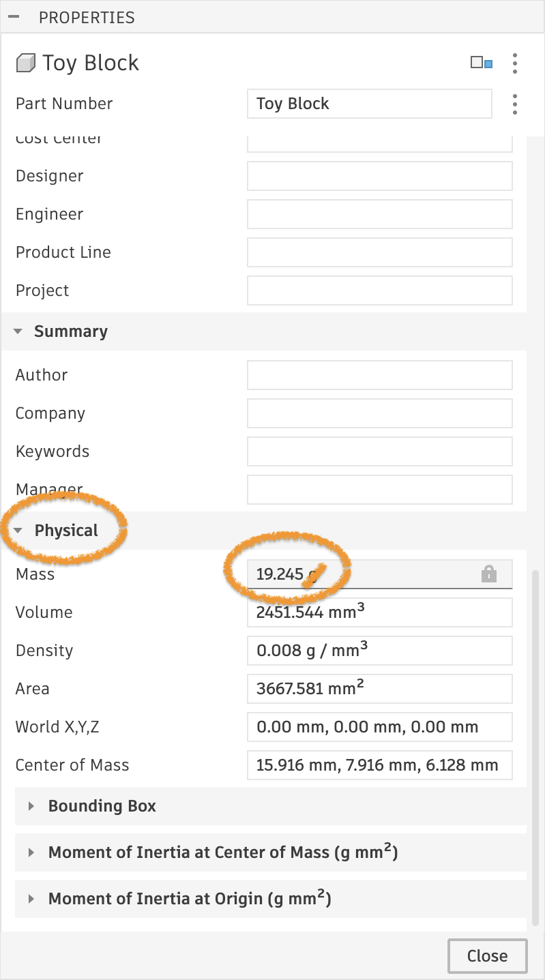Click into the Project field
This screenshot has width=545, height=980.
point(379,291)
